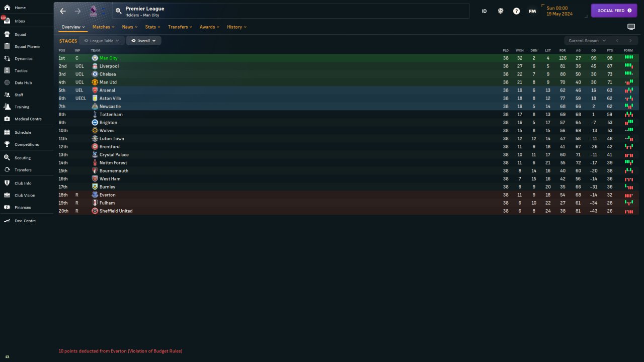Select the Overview tab
This screenshot has width=644, height=362.
[73, 27]
